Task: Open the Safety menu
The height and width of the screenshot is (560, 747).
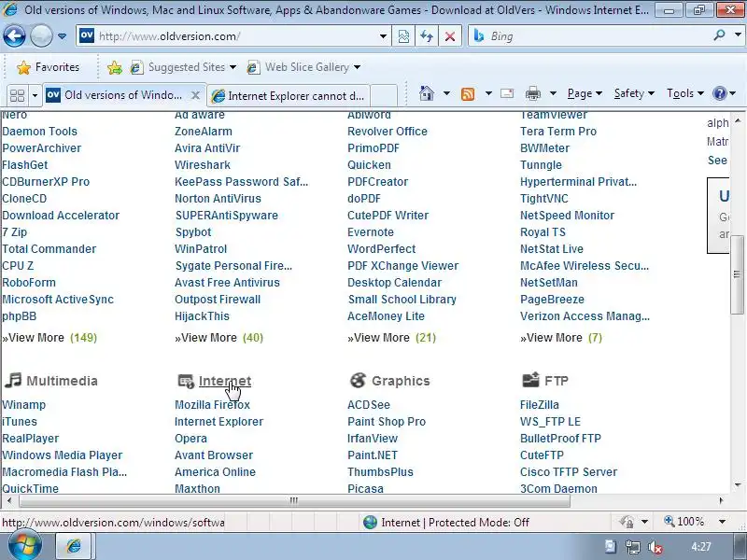Action: pos(634,93)
